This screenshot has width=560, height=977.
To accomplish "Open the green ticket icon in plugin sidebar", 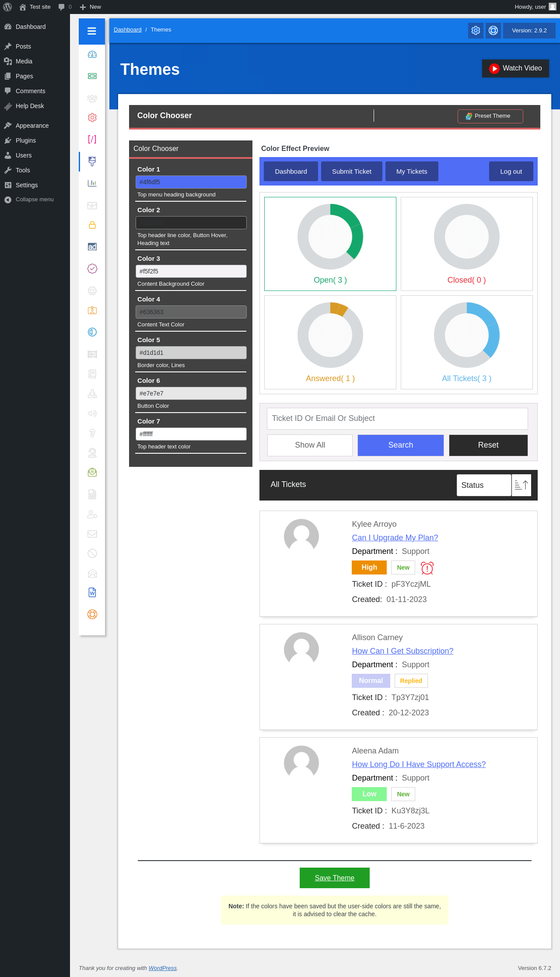I will click(x=92, y=76).
